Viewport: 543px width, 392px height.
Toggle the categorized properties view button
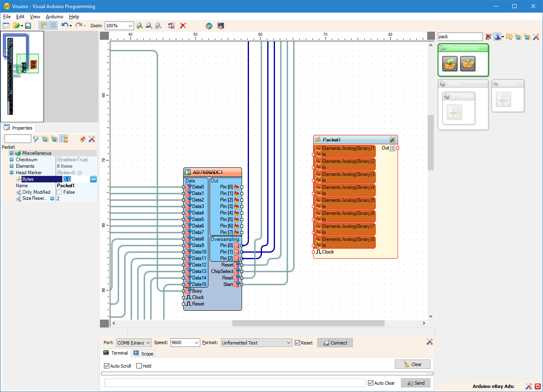coord(64,139)
